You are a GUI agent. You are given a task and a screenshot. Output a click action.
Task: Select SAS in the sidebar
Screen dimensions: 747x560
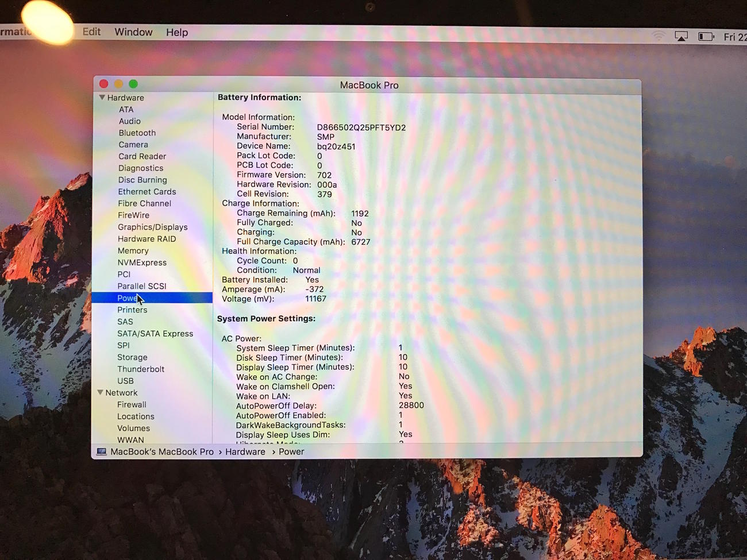pyautogui.click(x=125, y=322)
